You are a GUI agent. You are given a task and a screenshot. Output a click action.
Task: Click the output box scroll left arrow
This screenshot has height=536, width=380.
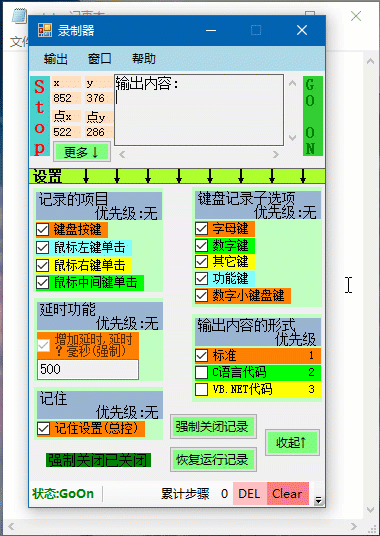pos(122,155)
